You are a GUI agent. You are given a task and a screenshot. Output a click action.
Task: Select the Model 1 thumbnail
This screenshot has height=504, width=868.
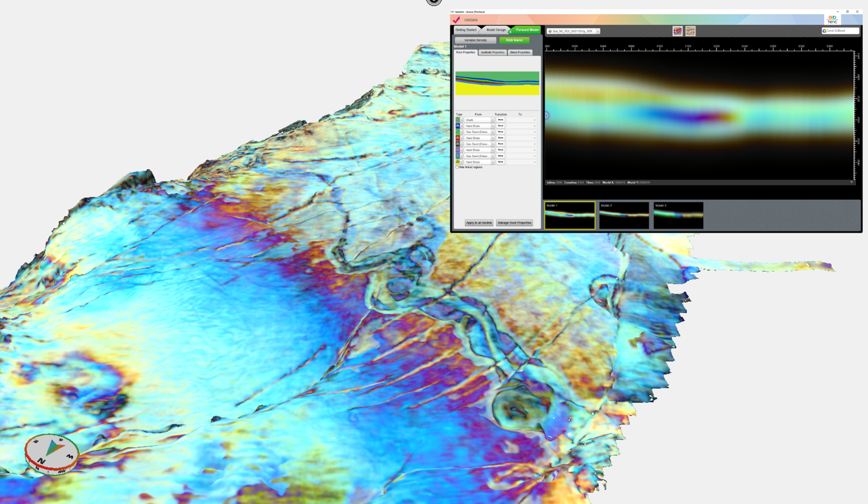tap(570, 215)
